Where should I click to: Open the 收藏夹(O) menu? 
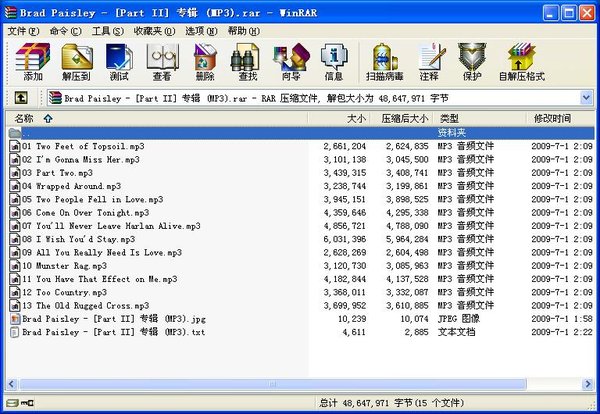click(x=154, y=31)
